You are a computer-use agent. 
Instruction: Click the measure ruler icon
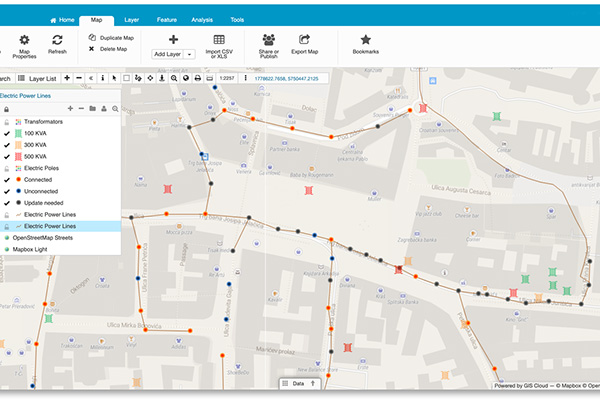[210, 78]
